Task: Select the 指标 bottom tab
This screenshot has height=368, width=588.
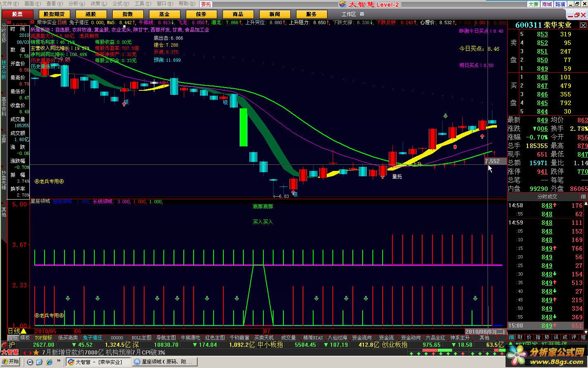Action: click(x=13, y=338)
